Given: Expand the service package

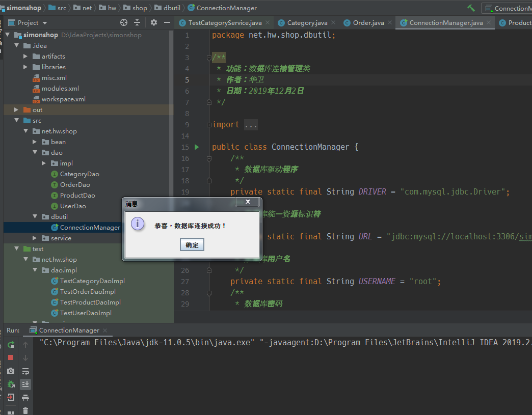Looking at the screenshot, I should 35,238.
